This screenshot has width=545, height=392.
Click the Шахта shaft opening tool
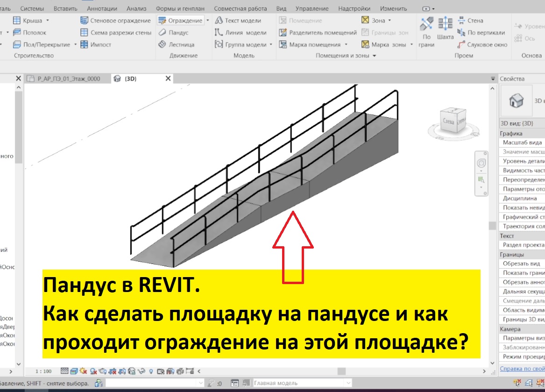pos(445,29)
